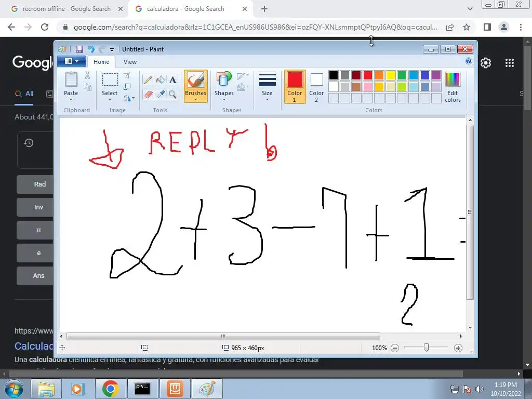Image resolution: width=532 pixels, height=399 pixels.
Task: Click the Ans calculator button
Action: tap(35, 276)
